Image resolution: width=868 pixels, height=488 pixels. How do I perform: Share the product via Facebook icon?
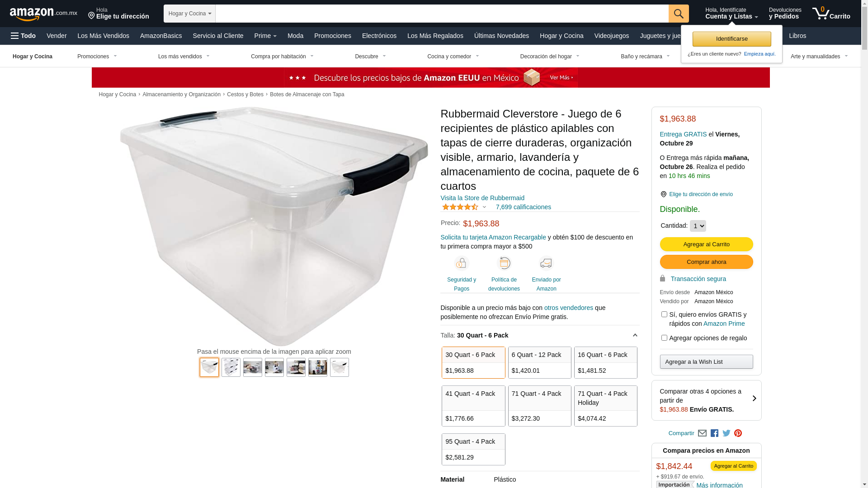point(714,433)
